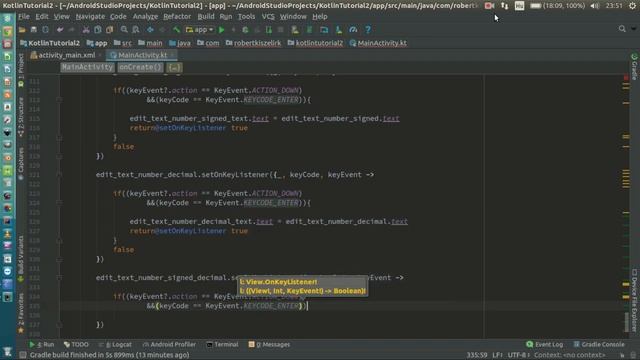Open the UTF-8 encoding selector
The height and width of the screenshot is (360, 640).
(x=518, y=355)
